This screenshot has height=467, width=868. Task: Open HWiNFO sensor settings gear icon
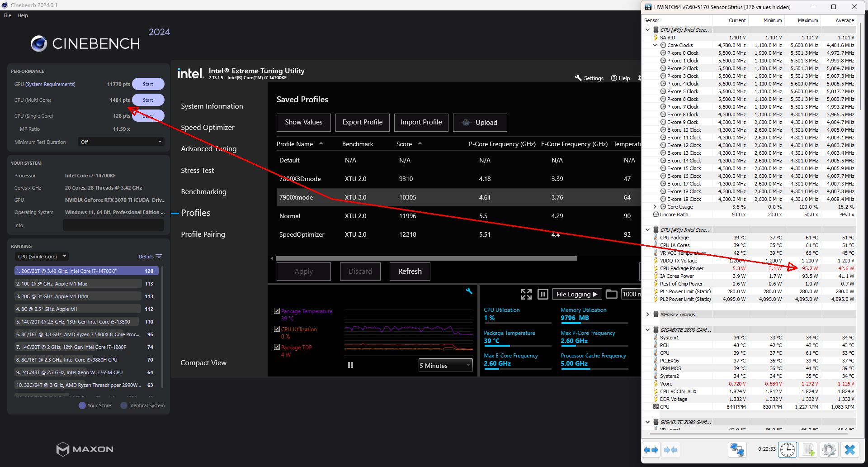click(x=829, y=450)
